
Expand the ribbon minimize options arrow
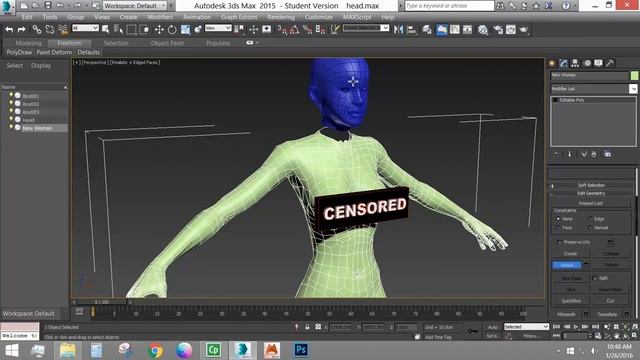pyautogui.click(x=258, y=42)
